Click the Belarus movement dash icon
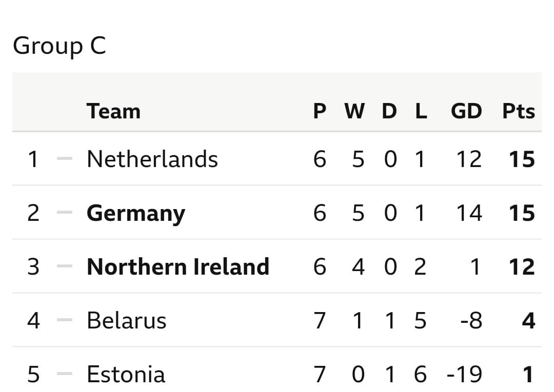Screen dimensions: 554x392 pos(65,320)
